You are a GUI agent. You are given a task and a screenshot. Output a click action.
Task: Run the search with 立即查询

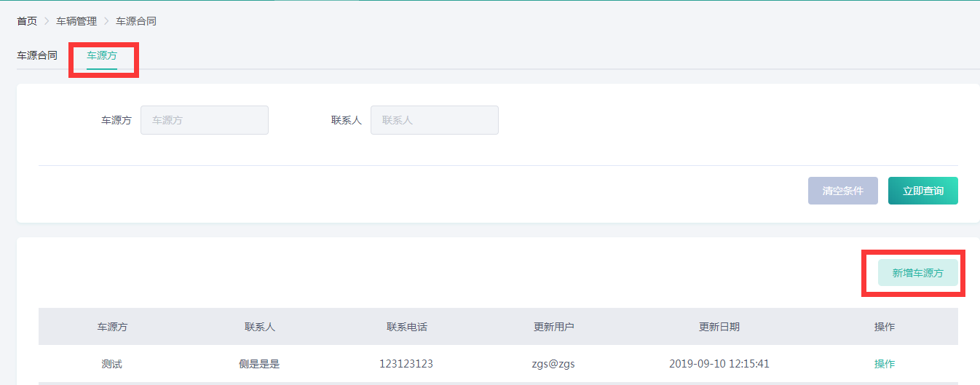pos(922,191)
